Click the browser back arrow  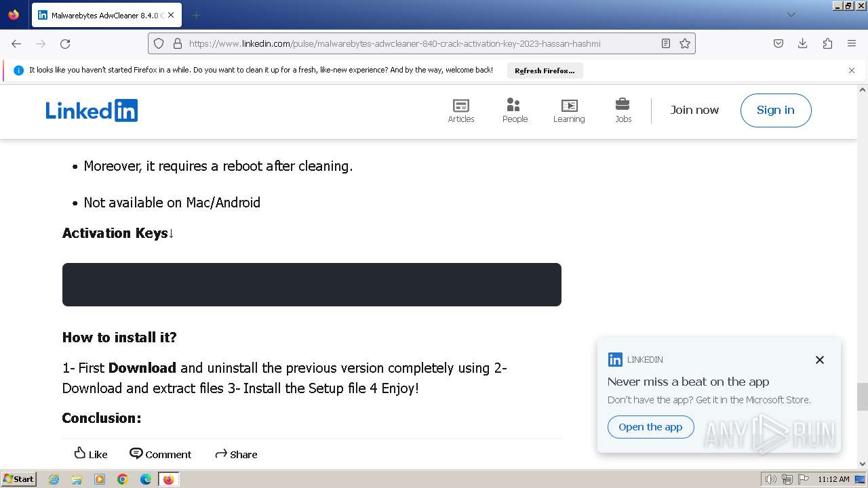coord(16,43)
